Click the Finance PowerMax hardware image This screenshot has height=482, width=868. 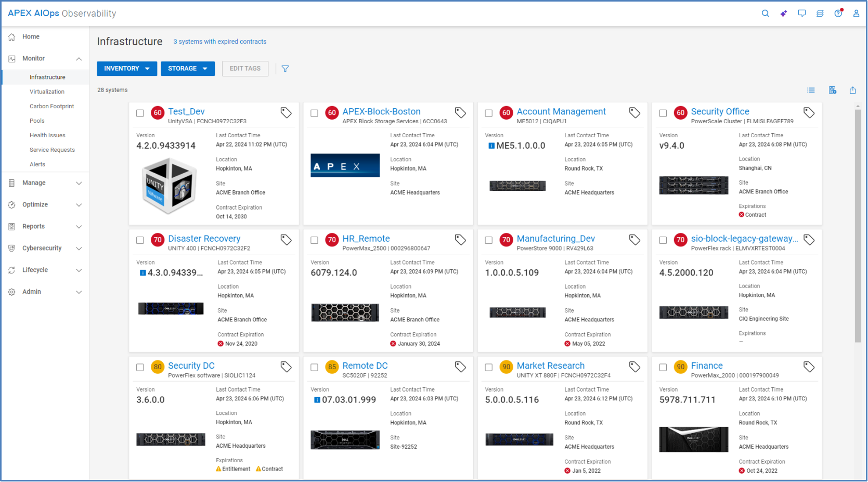tap(694, 440)
